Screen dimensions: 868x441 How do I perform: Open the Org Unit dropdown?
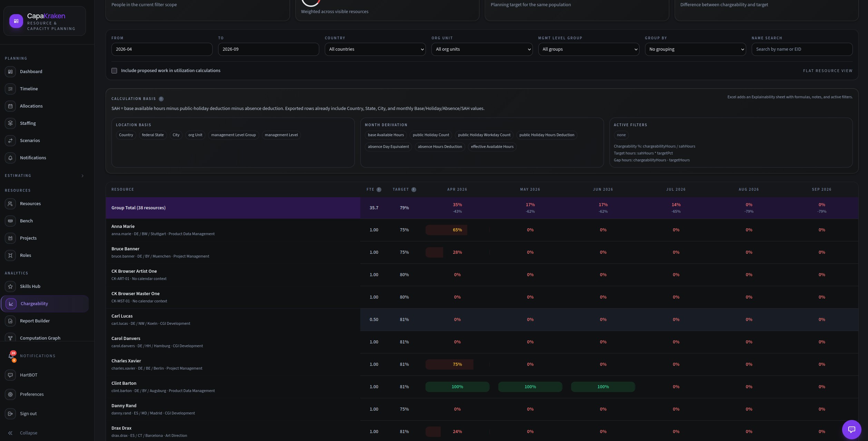pos(482,49)
